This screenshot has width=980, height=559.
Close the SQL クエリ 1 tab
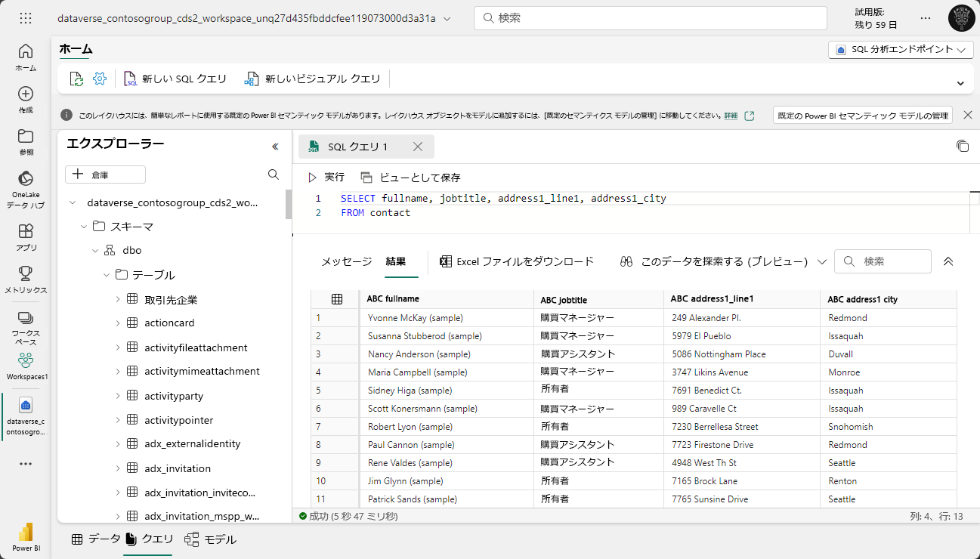pyautogui.click(x=418, y=147)
